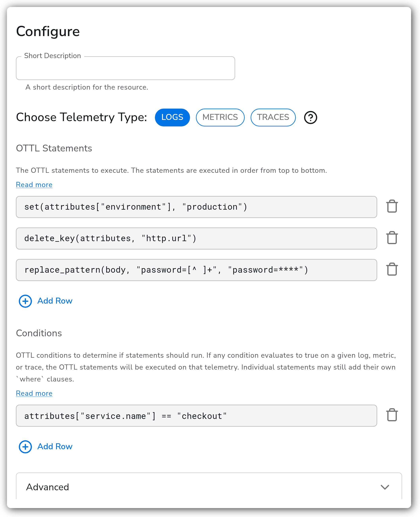Screen dimensions: 420x517
Task: Delete the delete_key http.url statement
Action: [392, 238]
